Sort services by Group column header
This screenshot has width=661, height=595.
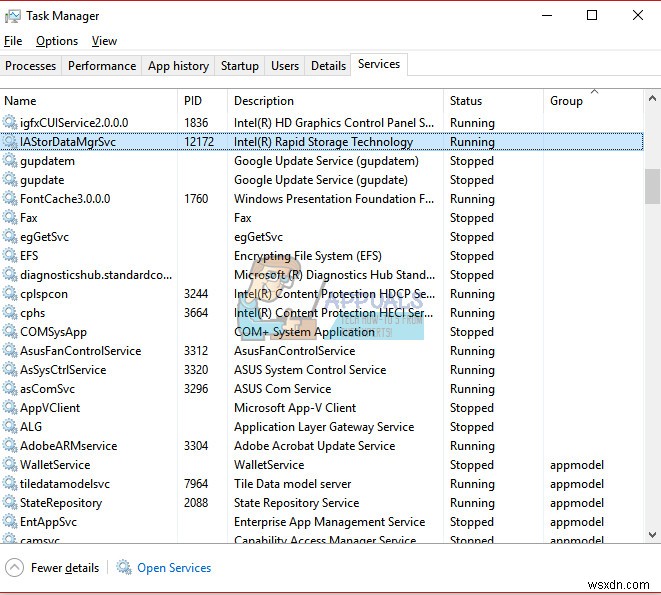[x=566, y=101]
